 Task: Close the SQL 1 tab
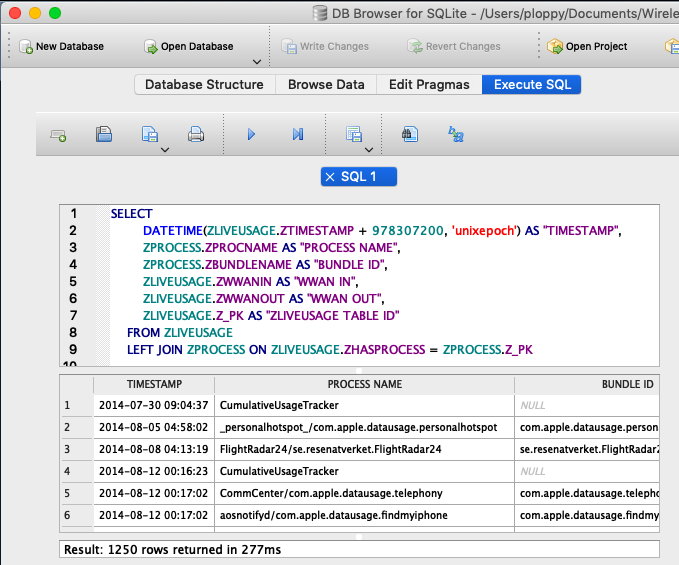click(x=330, y=177)
